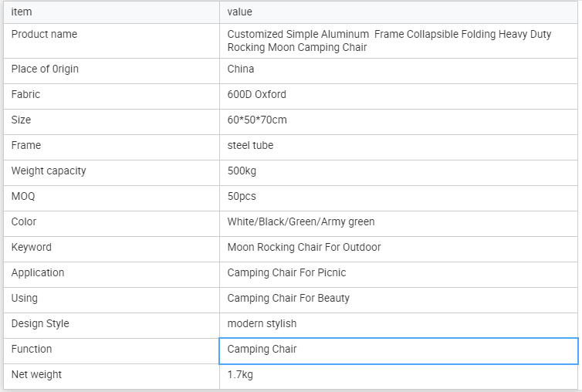Click the Customized Simple Aluminum product name text

pos(389,41)
